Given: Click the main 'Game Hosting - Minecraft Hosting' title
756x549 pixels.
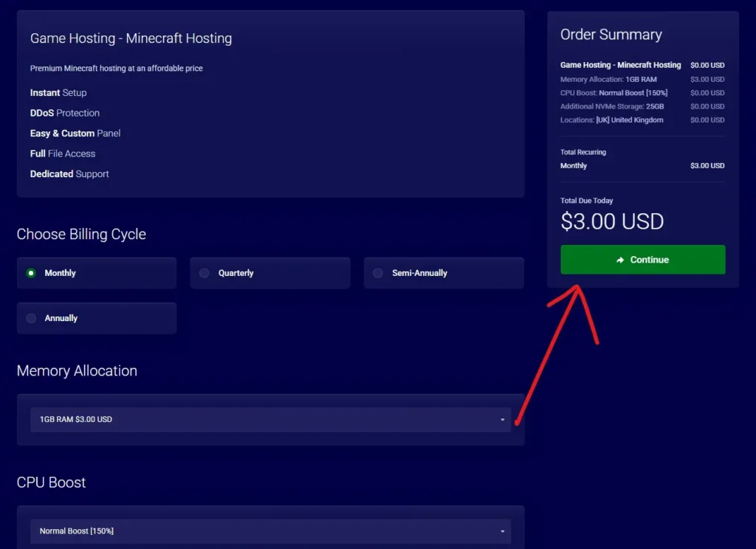Looking at the screenshot, I should click(131, 38).
